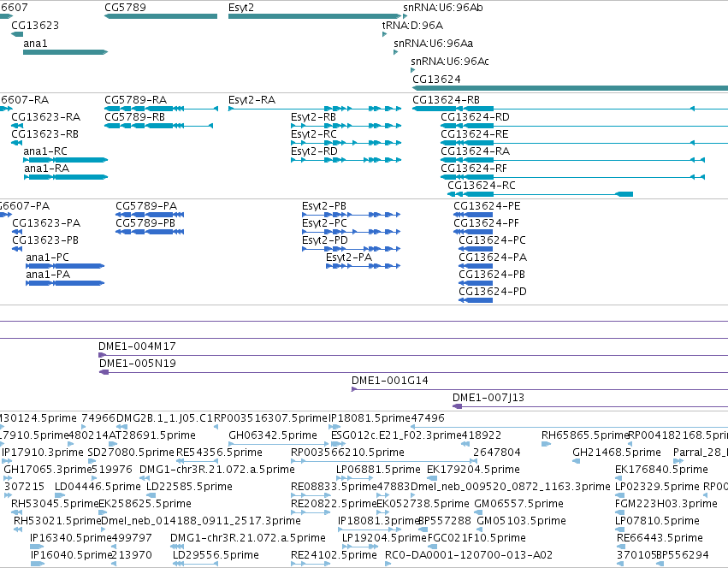The height and width of the screenshot is (568, 728).
Task: Open the CG5789-RB transcript
Action: pyautogui.click(x=159, y=126)
